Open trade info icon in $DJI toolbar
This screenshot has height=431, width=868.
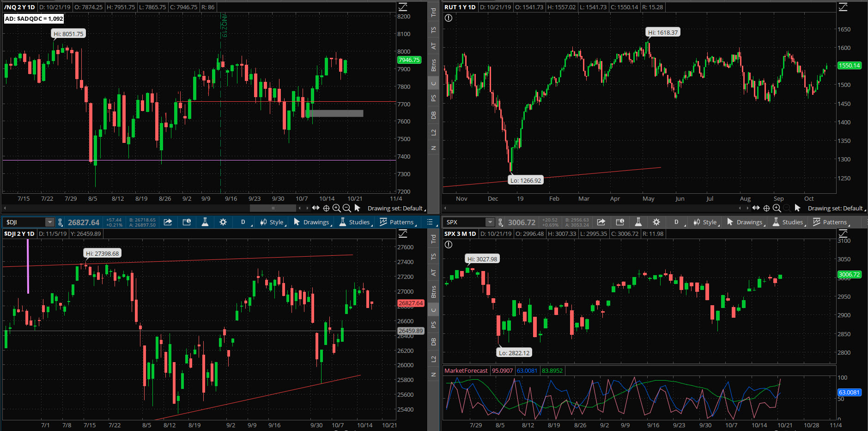click(187, 222)
